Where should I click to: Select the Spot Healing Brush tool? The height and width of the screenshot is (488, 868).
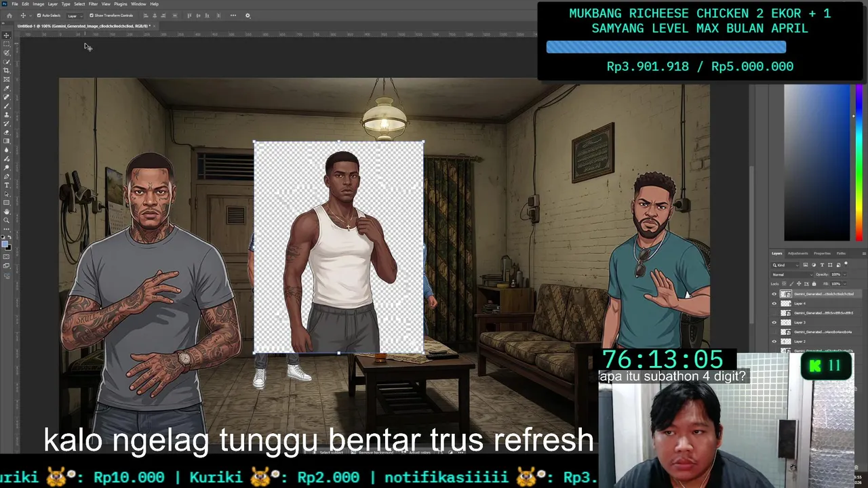pos(7,97)
